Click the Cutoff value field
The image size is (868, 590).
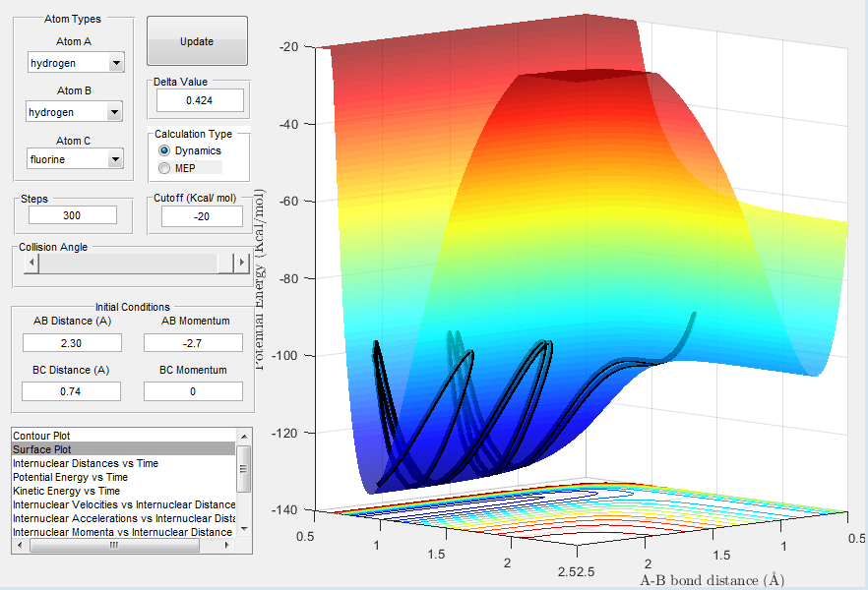[x=202, y=216]
